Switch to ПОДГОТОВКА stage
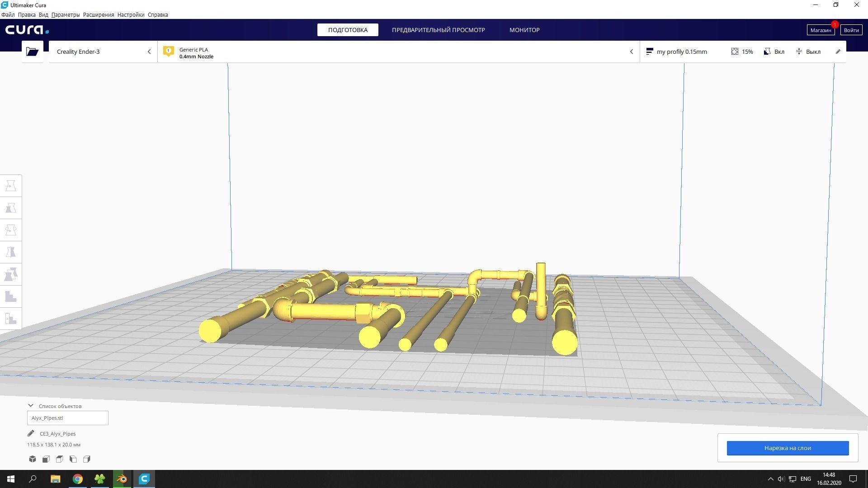Image resolution: width=868 pixels, height=488 pixels. click(x=348, y=30)
